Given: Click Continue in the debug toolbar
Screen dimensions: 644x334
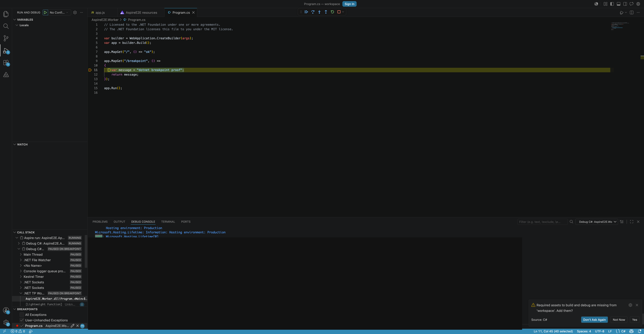Looking at the screenshot, I should click(306, 12).
